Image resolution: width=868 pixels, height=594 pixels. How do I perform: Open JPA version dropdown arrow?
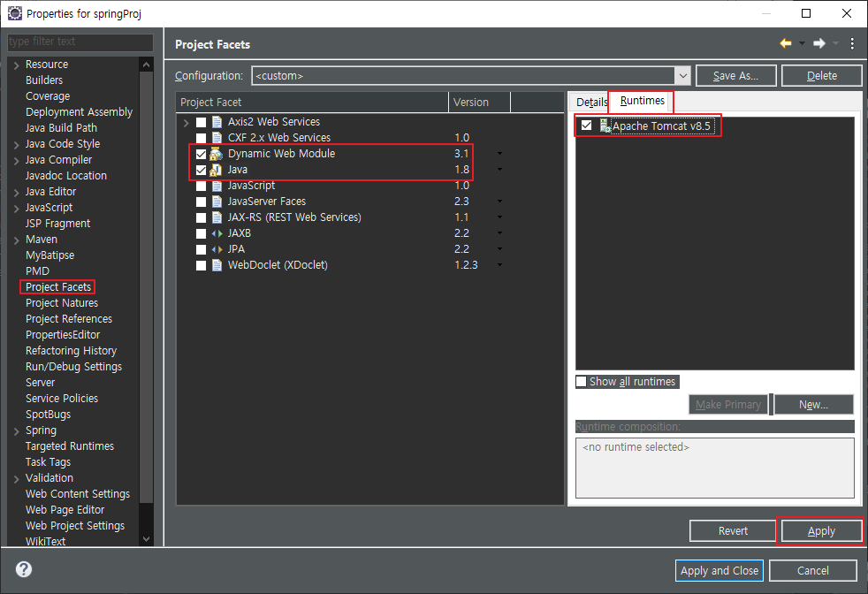(499, 249)
